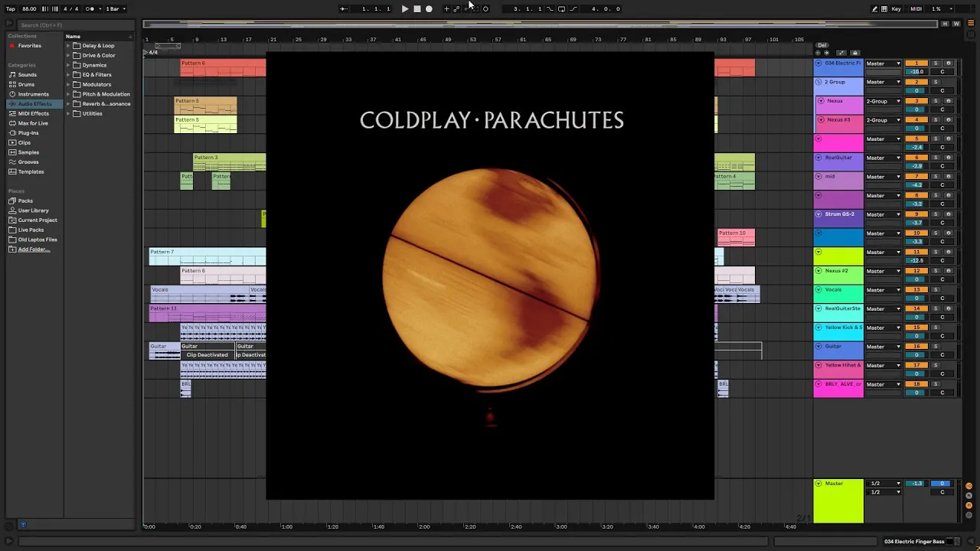Click the MIDI arrangement overdub plus icon
Screen dimensions: 980x551
pyautogui.click(x=447, y=9)
